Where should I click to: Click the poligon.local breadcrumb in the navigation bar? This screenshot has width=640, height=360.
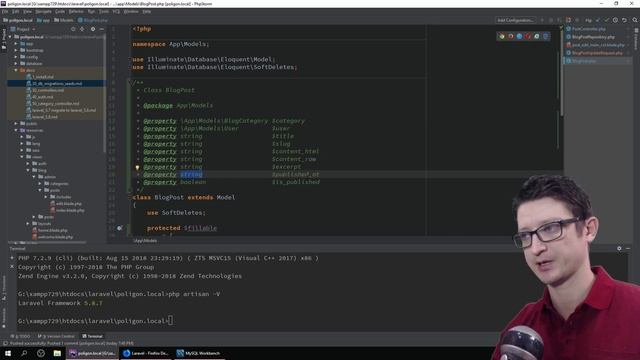click(x=18, y=20)
